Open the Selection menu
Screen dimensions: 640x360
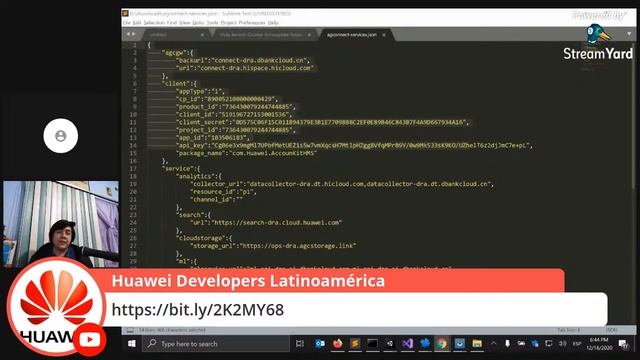pos(154,23)
